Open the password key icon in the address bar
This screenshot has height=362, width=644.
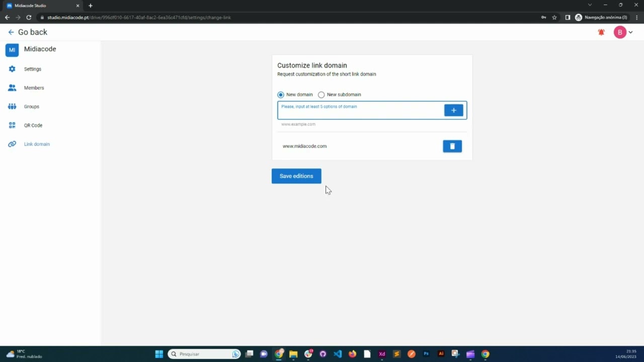543,18
